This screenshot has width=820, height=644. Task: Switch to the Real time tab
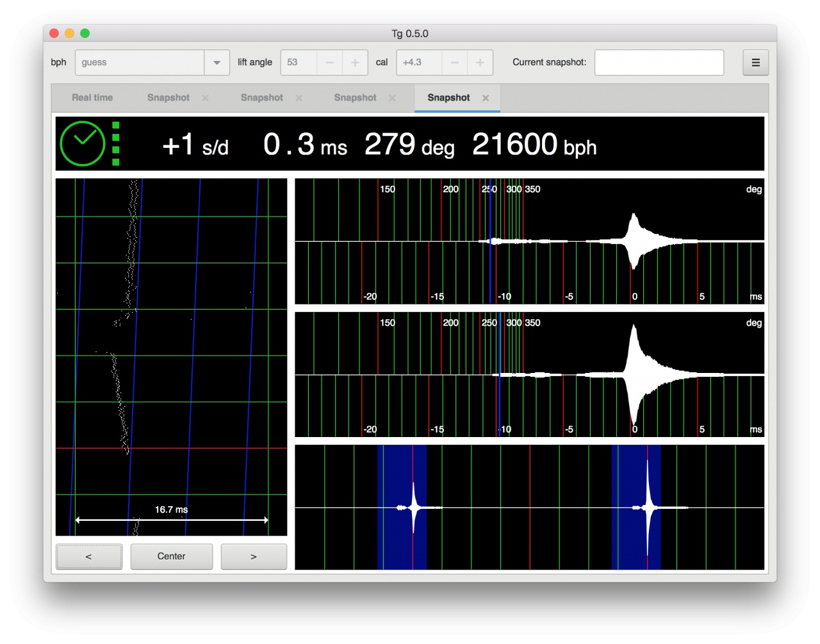(92, 98)
